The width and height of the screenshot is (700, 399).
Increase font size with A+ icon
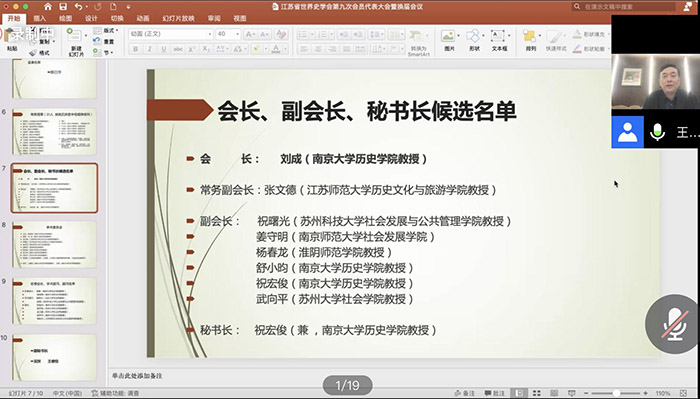click(250, 34)
